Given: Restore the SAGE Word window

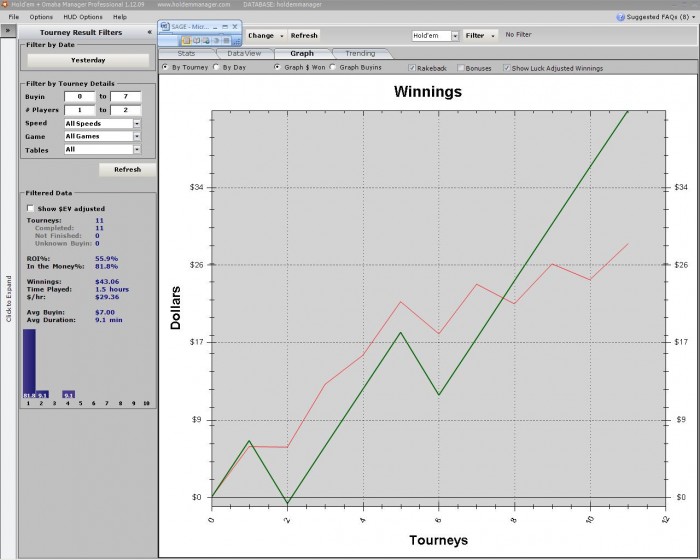Looking at the screenshot, I should (225, 27).
